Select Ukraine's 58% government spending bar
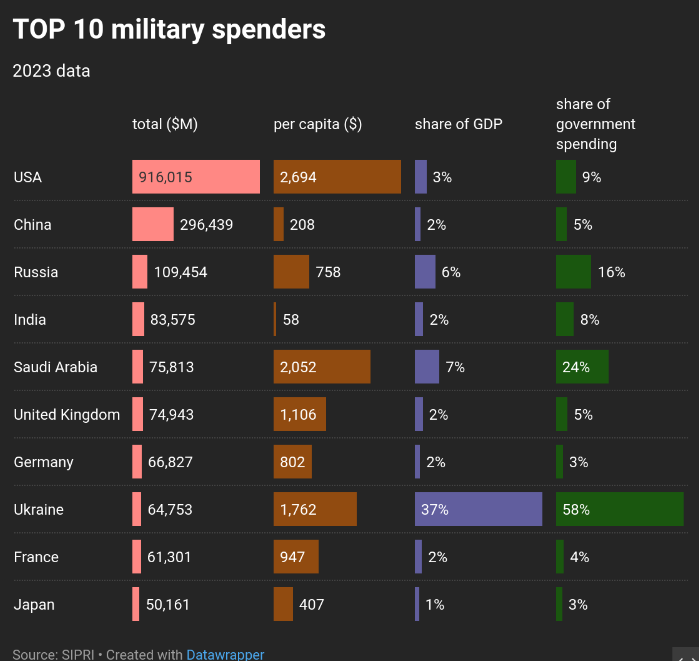The height and width of the screenshot is (661, 699). point(620,509)
